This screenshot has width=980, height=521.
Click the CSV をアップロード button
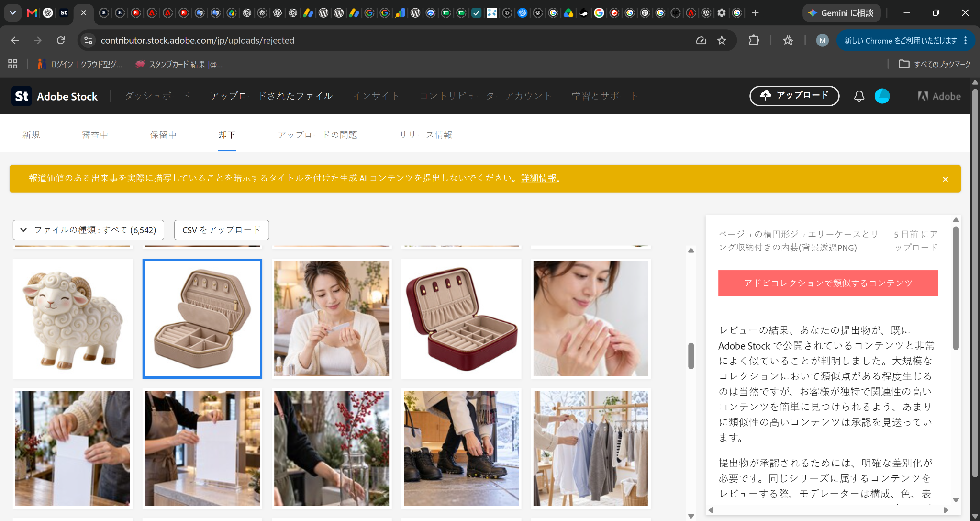[x=222, y=230]
